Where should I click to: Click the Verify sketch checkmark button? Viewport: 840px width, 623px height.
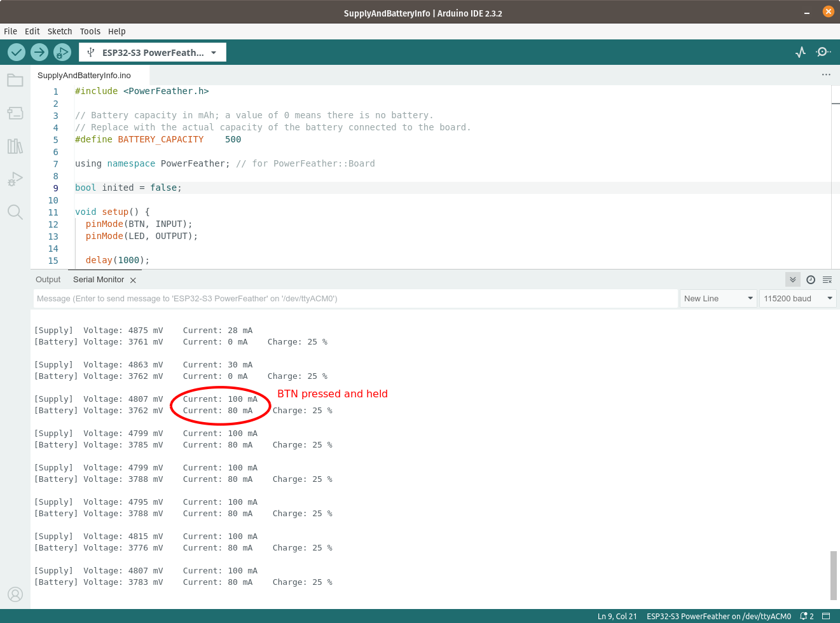[x=17, y=52]
